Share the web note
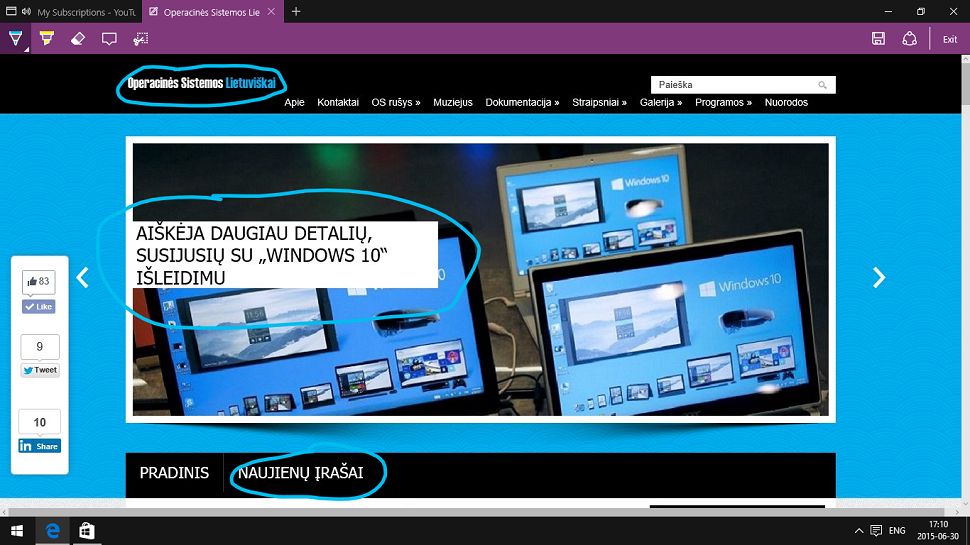This screenshot has height=545, width=970. [x=909, y=39]
